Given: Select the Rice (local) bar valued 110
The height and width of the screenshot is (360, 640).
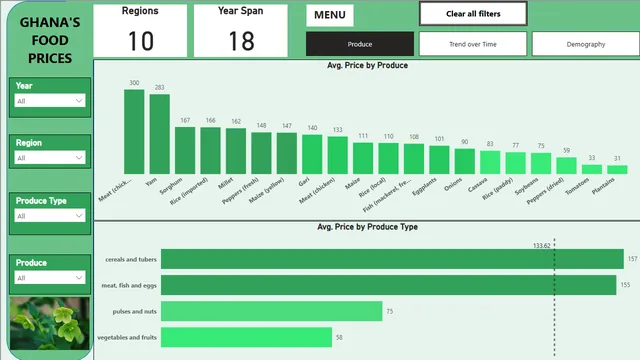Looking at the screenshot, I should [389, 159].
